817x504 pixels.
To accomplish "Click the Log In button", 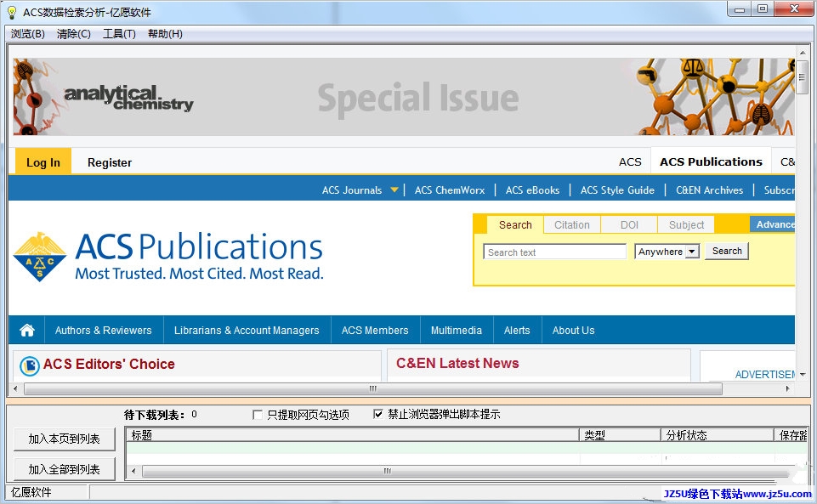I will pos(43,162).
